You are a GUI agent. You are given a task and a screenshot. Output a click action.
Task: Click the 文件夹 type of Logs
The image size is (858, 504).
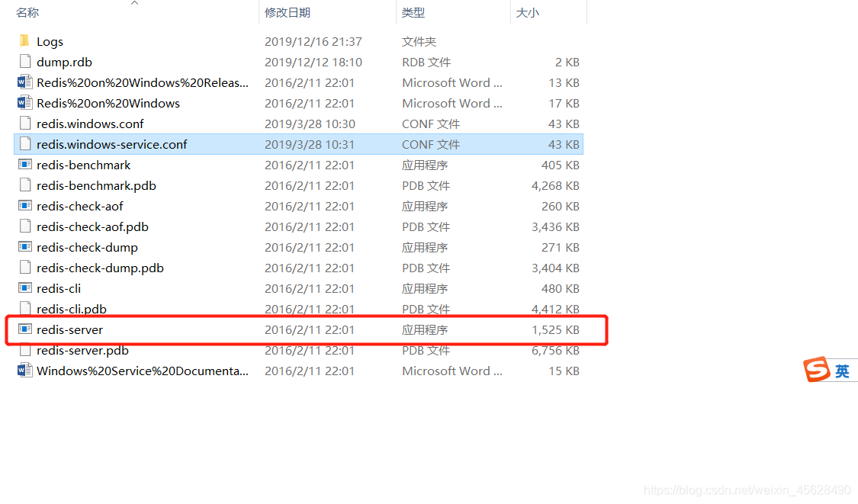tap(419, 42)
